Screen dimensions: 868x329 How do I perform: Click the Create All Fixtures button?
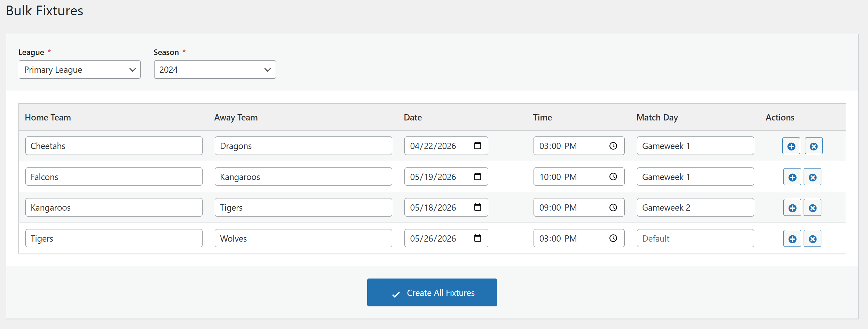[x=432, y=292]
